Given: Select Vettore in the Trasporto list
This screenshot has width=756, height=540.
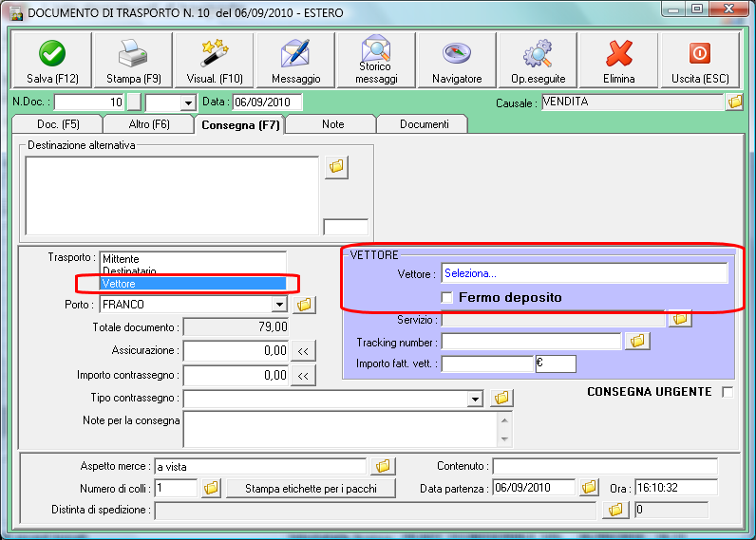Looking at the screenshot, I should point(193,284).
